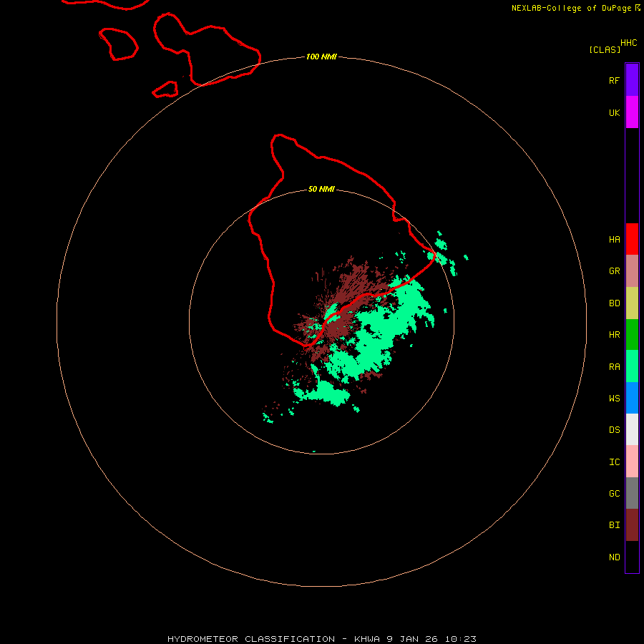Screen dimensions: 644x644
Task: Select the DS white legend swatch
Action: (632, 429)
